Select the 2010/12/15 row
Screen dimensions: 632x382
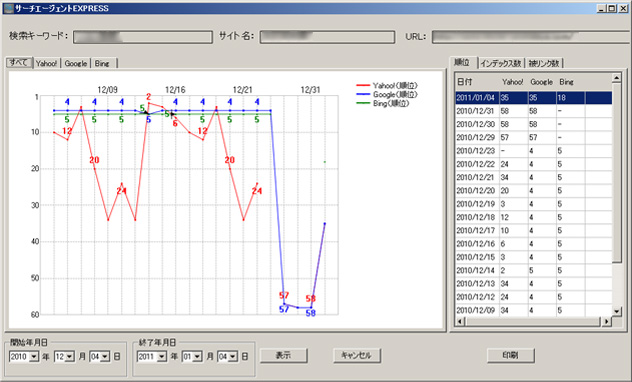coord(534,257)
